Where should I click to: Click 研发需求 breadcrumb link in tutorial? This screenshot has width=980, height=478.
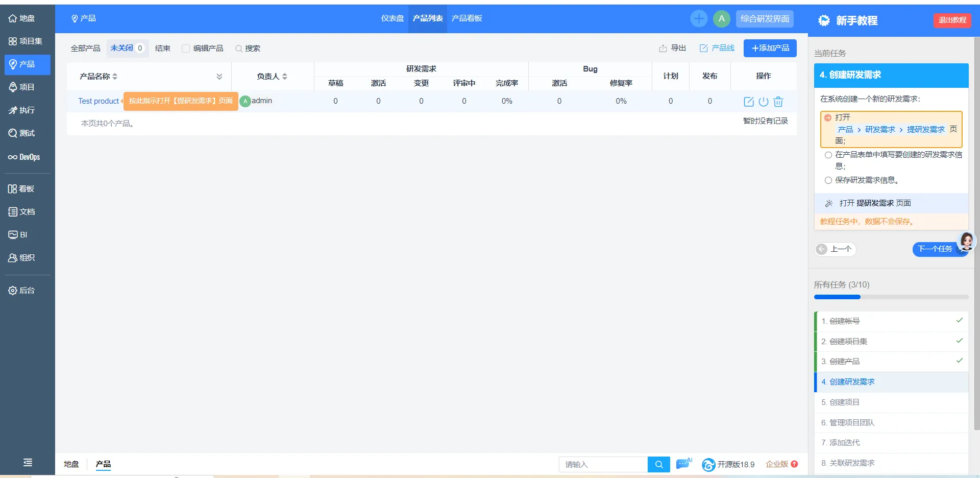pyautogui.click(x=880, y=130)
